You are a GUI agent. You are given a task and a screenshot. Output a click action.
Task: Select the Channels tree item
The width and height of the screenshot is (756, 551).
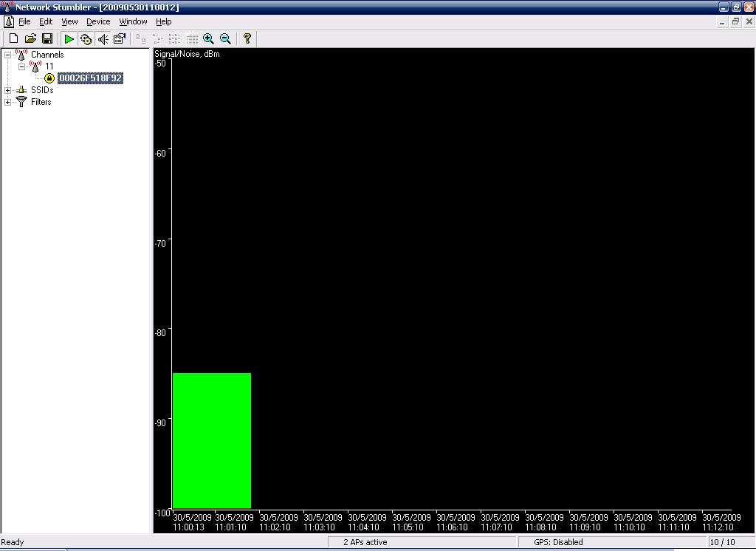tap(47, 55)
